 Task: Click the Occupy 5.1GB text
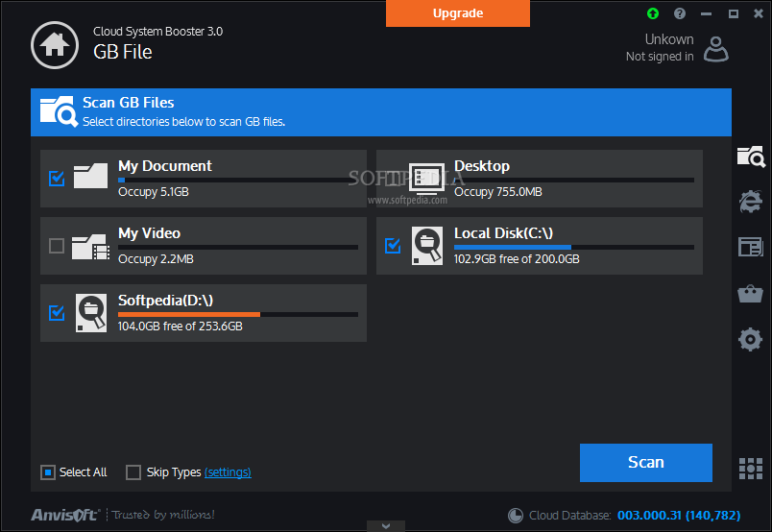click(x=154, y=192)
